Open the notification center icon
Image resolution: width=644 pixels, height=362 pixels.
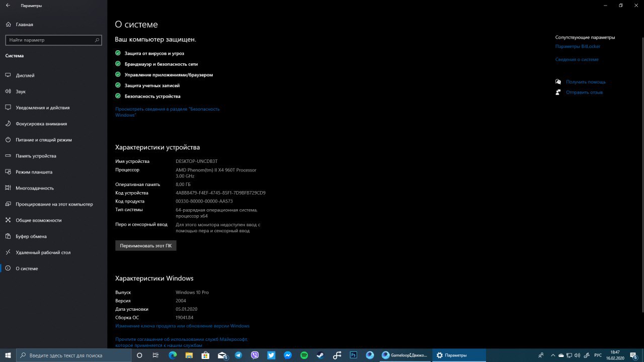tap(634, 355)
